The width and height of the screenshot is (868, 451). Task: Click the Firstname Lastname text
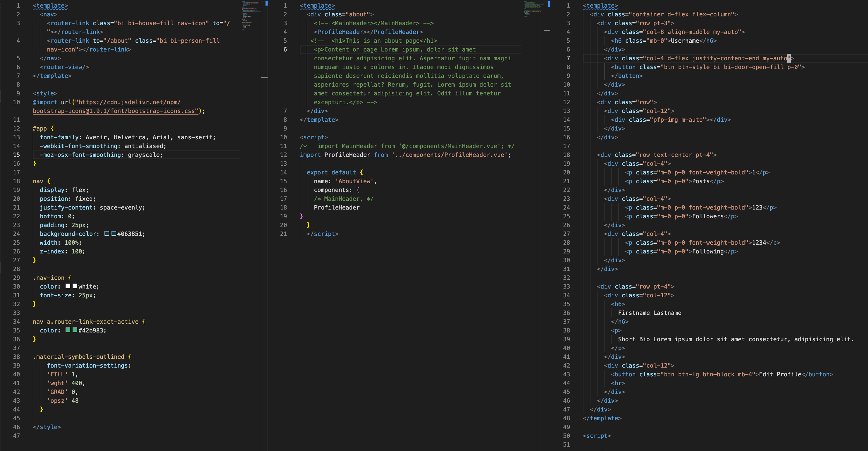point(650,313)
